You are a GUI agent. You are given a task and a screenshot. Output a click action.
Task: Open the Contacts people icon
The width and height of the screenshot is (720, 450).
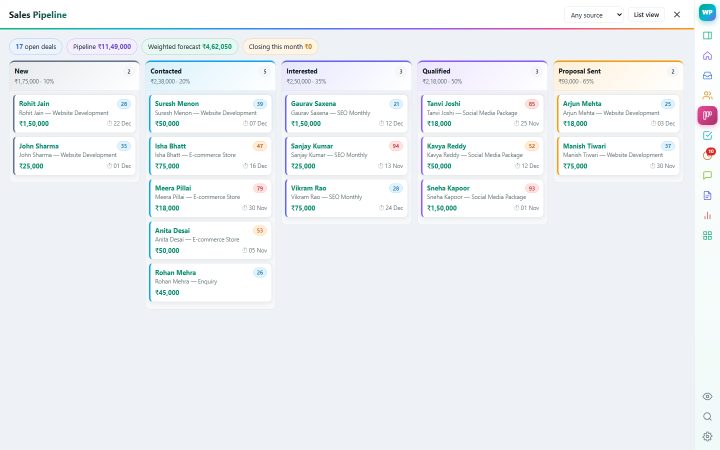pos(707,96)
